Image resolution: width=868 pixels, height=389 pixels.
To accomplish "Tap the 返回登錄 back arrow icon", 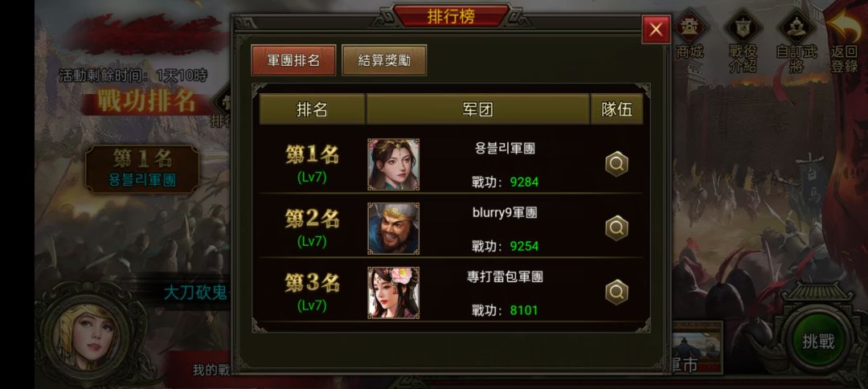I will point(845,42).
